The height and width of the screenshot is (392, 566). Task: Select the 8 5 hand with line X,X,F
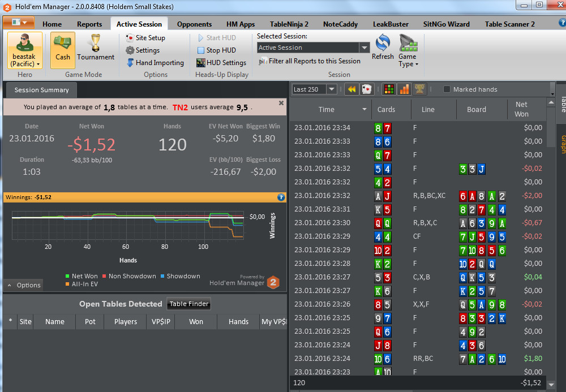pos(418,304)
